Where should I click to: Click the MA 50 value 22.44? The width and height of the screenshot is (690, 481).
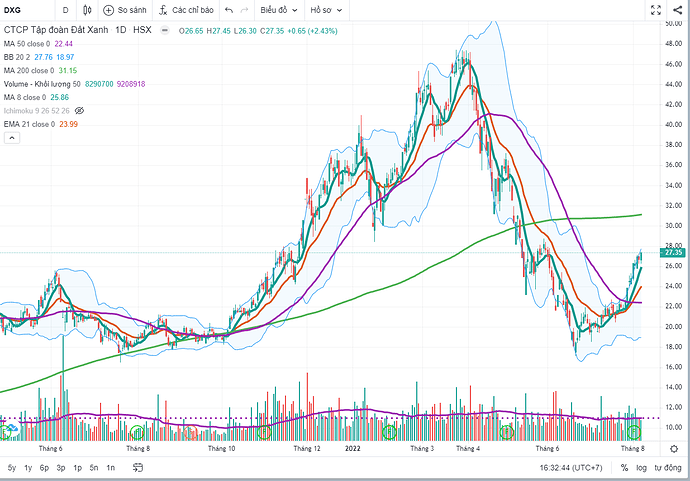point(63,44)
